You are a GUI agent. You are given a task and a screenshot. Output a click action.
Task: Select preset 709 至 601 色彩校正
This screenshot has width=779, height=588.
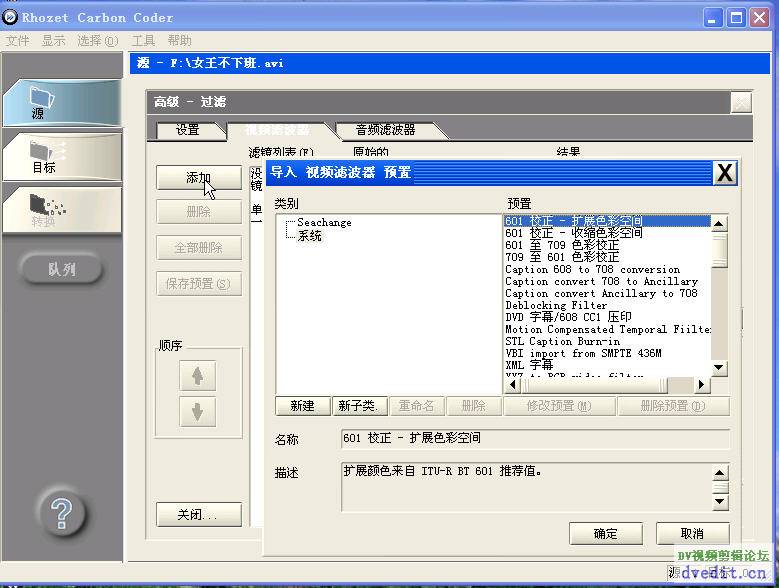[607, 257]
